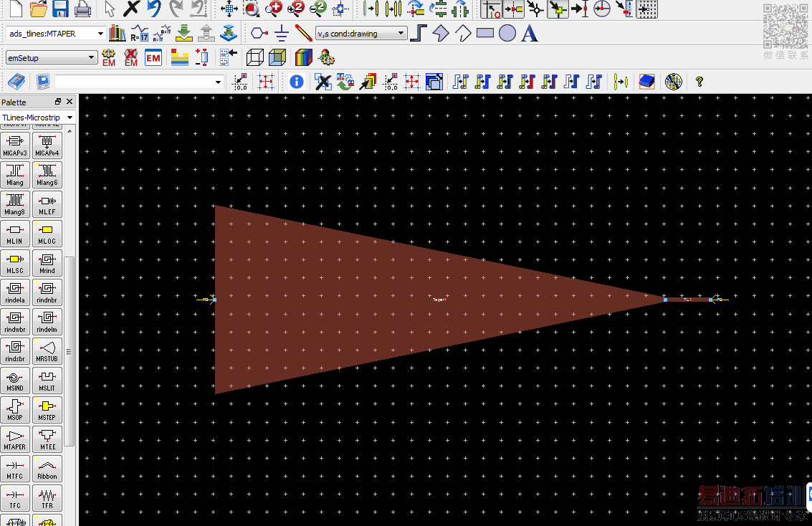Insert a port with the pin icon
812x526 pixels.
[259, 34]
